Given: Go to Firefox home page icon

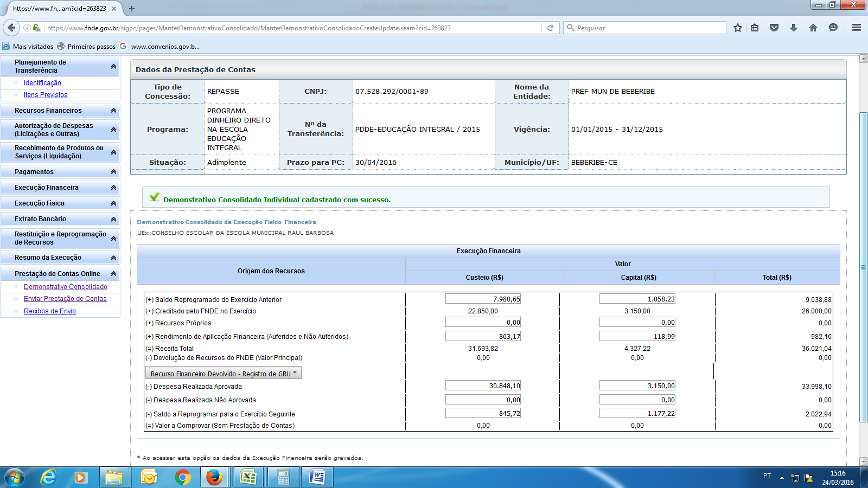Looking at the screenshot, I should [813, 28].
